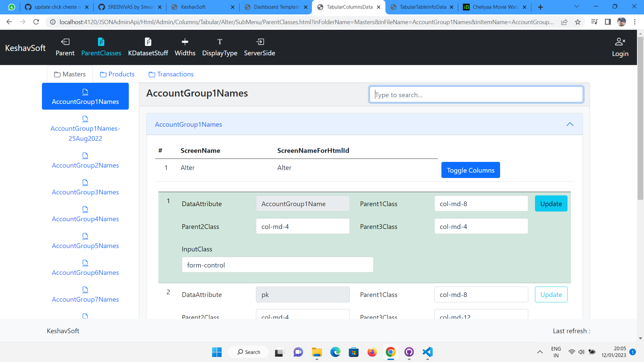This screenshot has height=362, width=644.
Task: Open Firefox from the taskbar
Action: (x=372, y=352)
